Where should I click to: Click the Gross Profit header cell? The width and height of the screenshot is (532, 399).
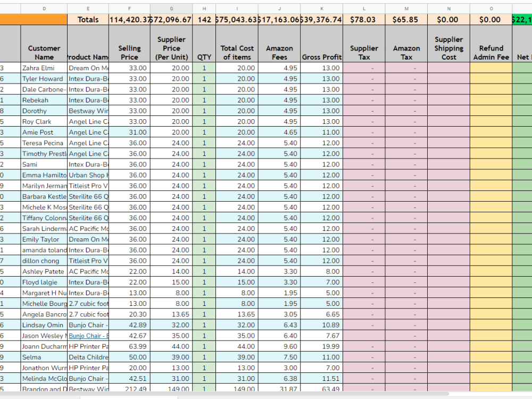click(322, 44)
